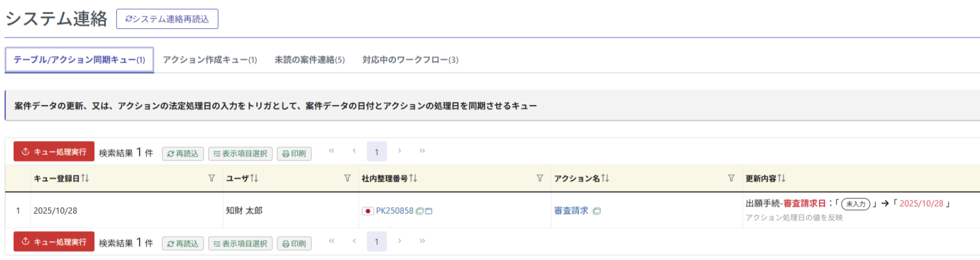Image resolution: width=980 pixels, height=260 pixels.
Task: Open the ユーザ column filter icon
Action: 347,179
